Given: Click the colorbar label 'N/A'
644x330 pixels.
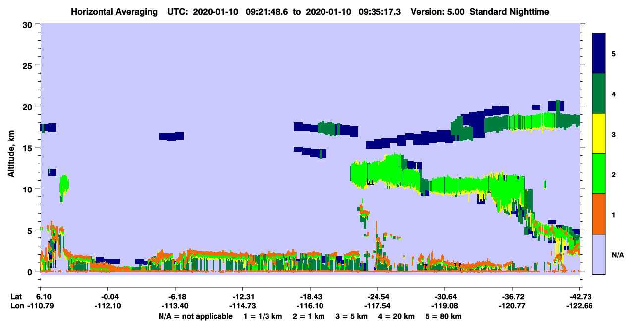Looking at the screenshot, I should point(618,255).
